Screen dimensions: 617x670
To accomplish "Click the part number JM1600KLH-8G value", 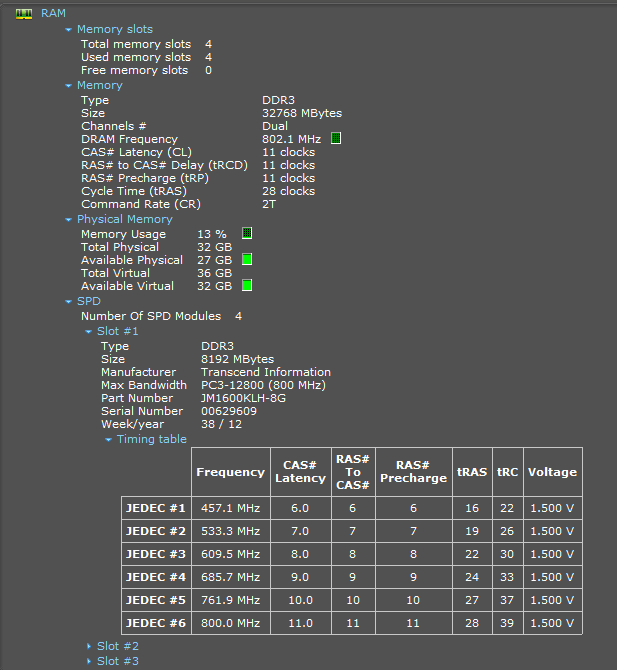I will [244, 398].
